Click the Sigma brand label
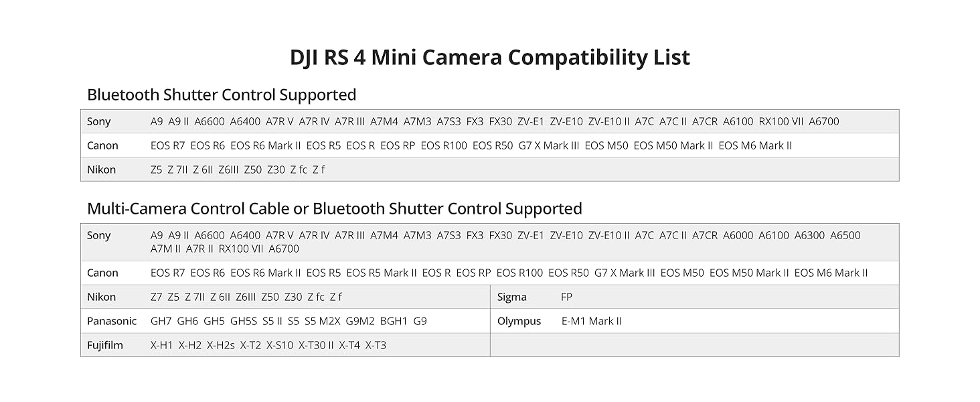This screenshot has height=402, width=980. tap(511, 297)
